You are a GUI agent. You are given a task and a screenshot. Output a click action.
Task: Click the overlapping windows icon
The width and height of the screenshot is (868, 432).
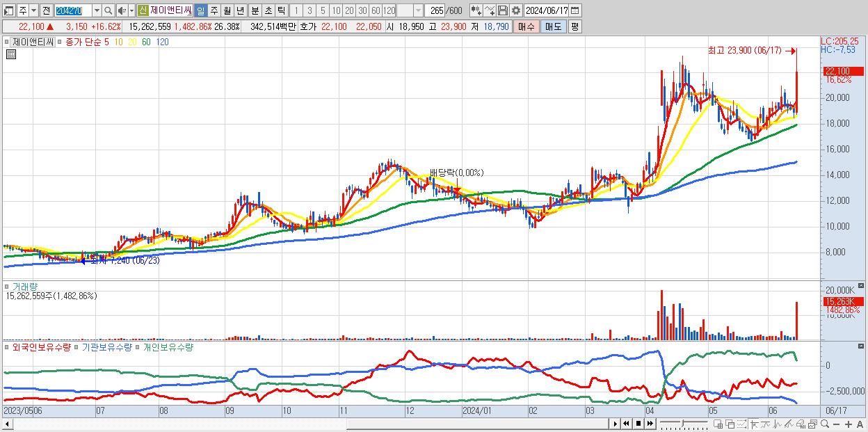pyautogui.click(x=730, y=424)
